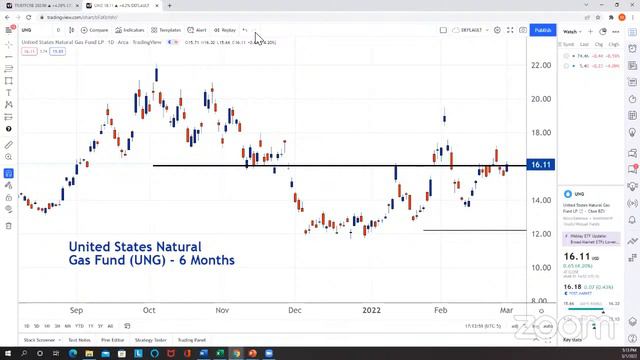The width and height of the screenshot is (640, 360).
Task: Open the ideas lightbulb icon in sidebar
Action: pos(632,133)
